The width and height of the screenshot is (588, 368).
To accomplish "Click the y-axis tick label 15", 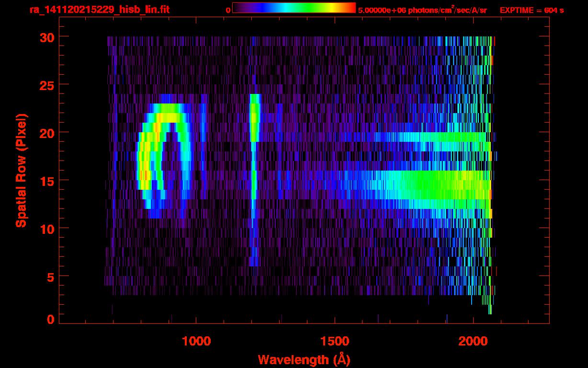I will [47, 181].
